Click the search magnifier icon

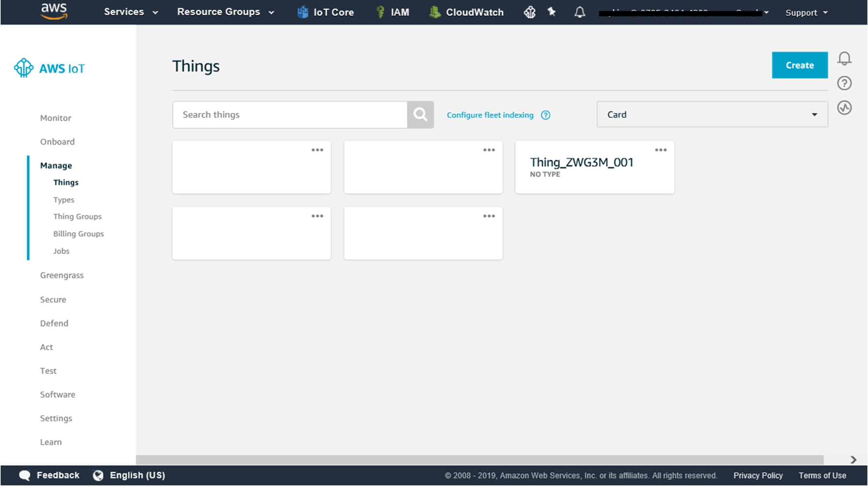click(x=420, y=114)
